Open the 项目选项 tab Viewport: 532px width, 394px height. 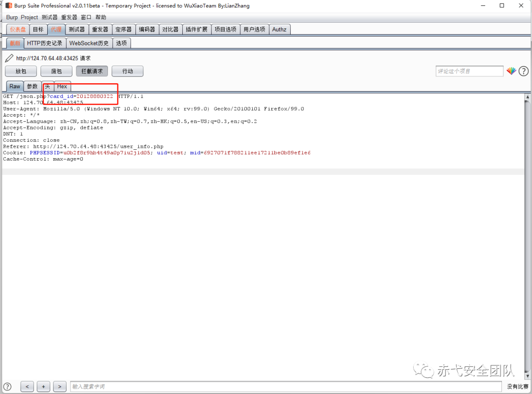[x=225, y=30]
